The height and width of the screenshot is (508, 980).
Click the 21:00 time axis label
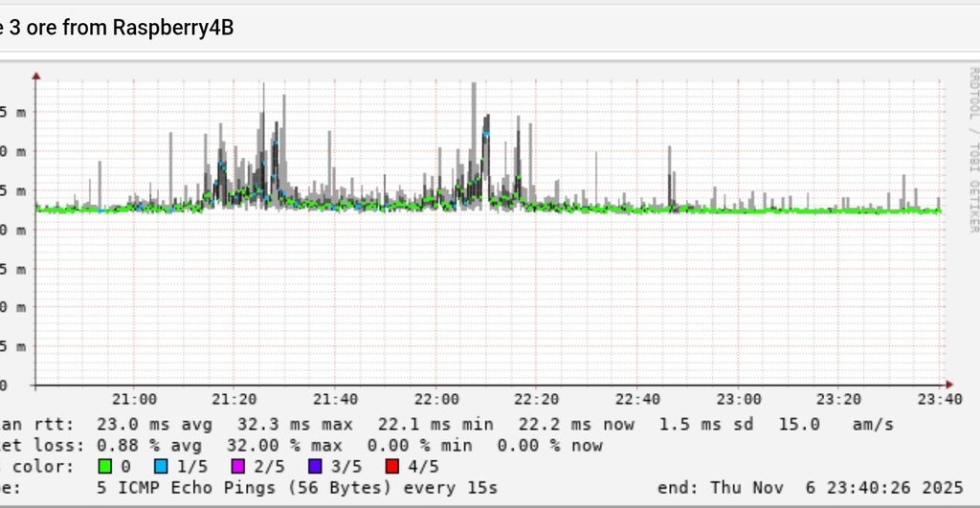tap(134, 399)
